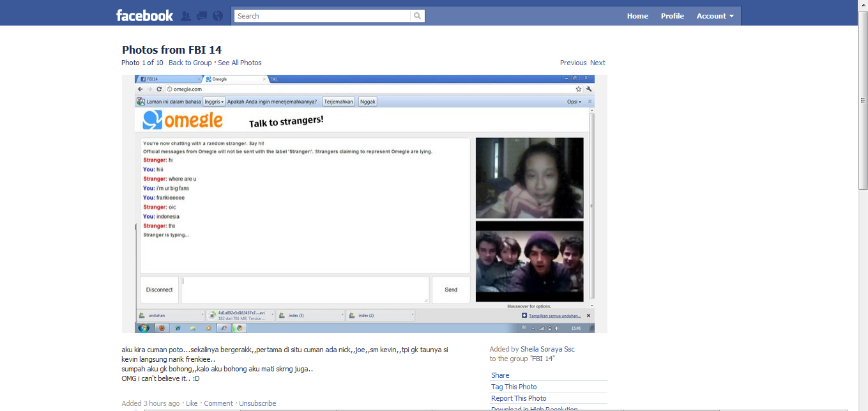Go to the Previous photo
The image size is (868, 411).
(573, 63)
